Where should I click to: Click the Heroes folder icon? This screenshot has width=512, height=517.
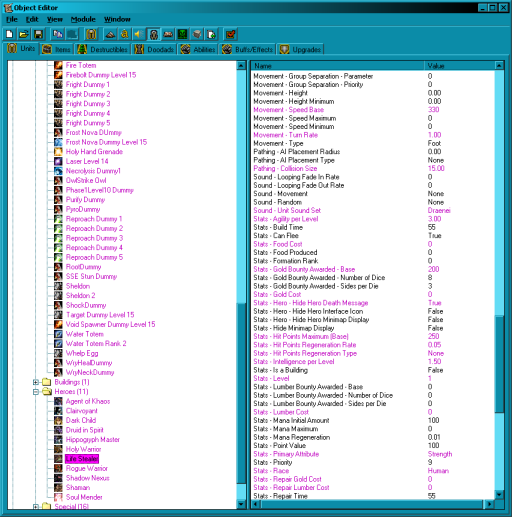click(47, 391)
